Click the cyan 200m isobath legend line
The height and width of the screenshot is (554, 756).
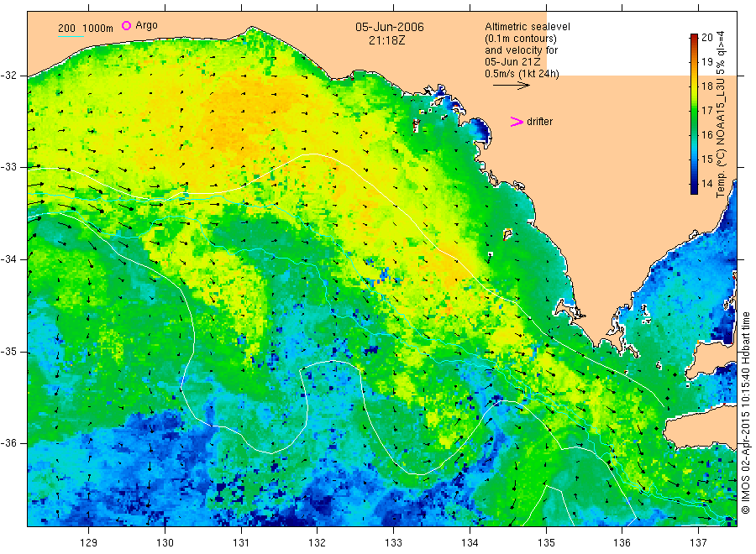click(71, 35)
